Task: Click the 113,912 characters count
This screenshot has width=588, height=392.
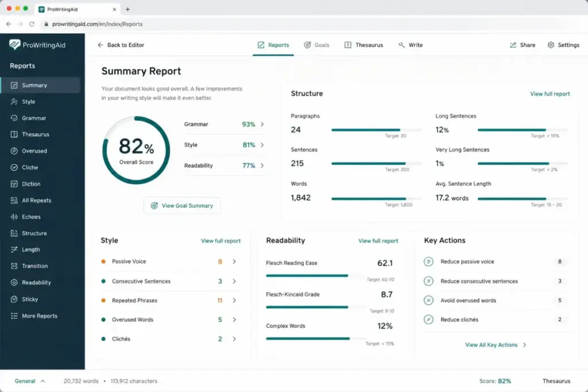Action: pyautogui.click(x=134, y=381)
